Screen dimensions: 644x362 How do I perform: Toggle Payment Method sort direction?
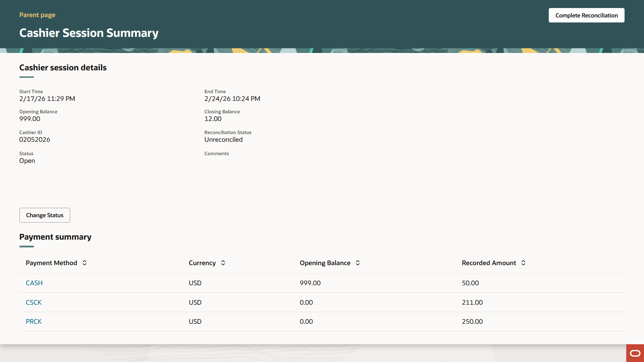coord(85,263)
